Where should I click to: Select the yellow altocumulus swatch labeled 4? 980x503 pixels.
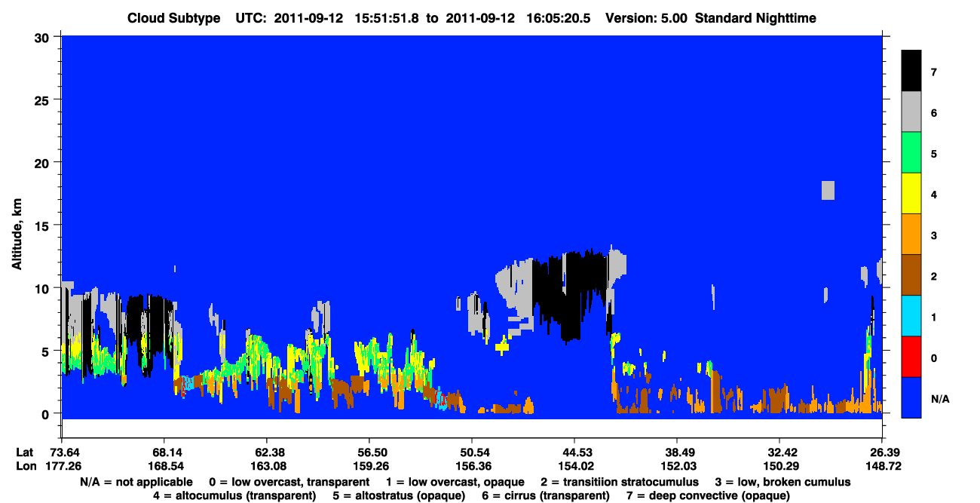coord(911,193)
